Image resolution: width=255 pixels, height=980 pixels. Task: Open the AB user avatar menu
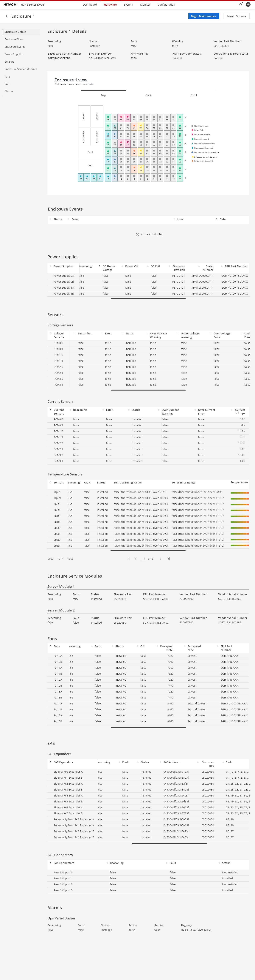coord(248,5)
